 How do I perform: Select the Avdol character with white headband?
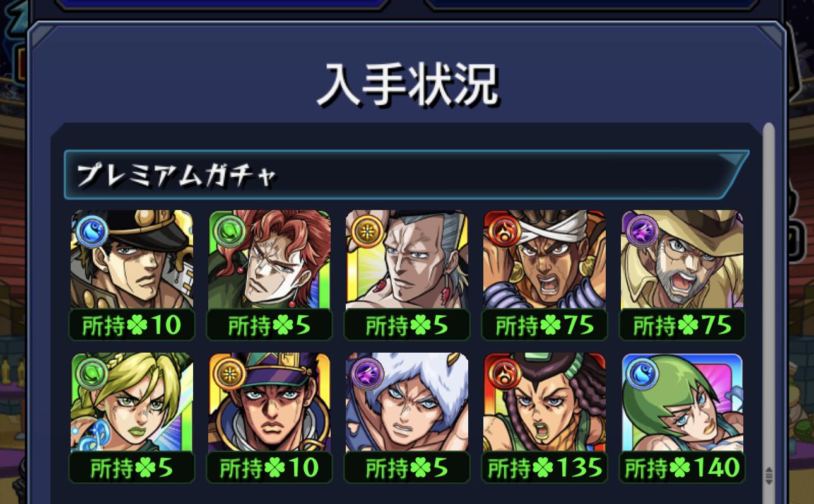click(x=545, y=259)
